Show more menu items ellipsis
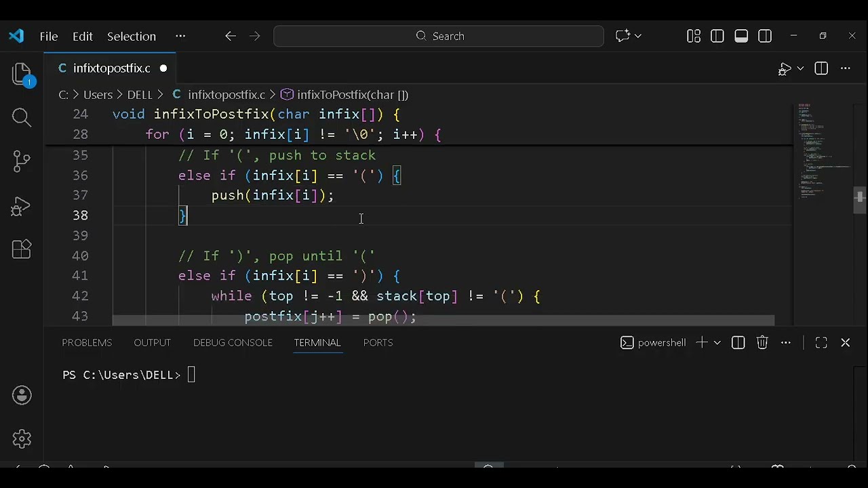The height and width of the screenshot is (488, 868). [180, 36]
